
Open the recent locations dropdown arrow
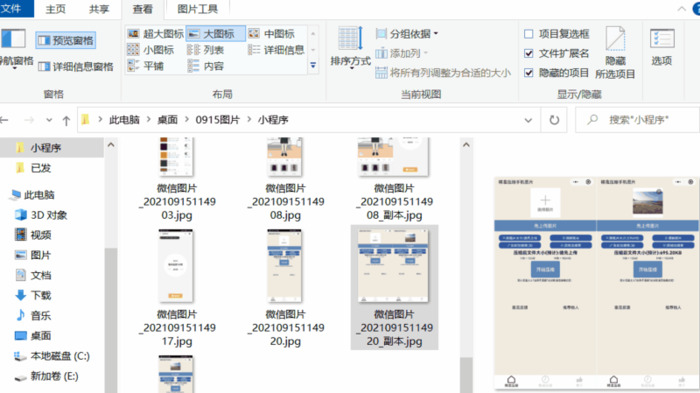(49, 120)
